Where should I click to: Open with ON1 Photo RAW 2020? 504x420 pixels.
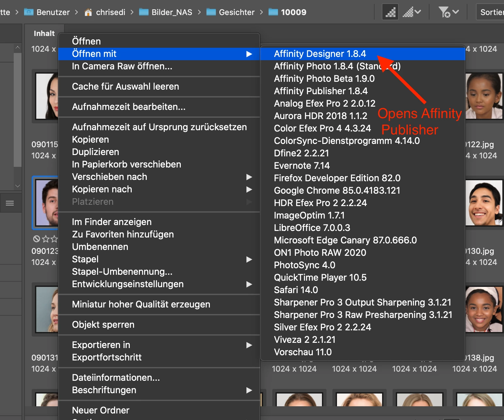363,253
